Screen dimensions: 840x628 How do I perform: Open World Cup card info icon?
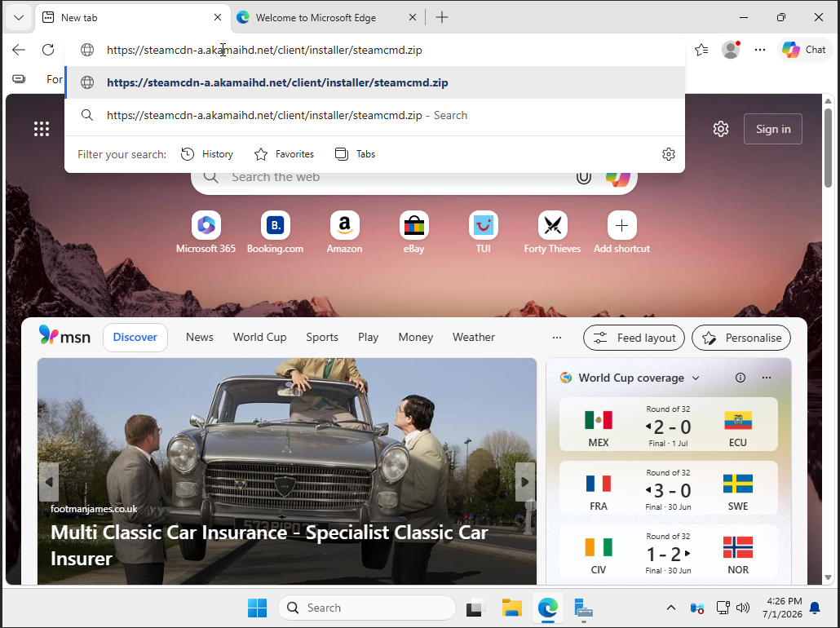tap(741, 378)
